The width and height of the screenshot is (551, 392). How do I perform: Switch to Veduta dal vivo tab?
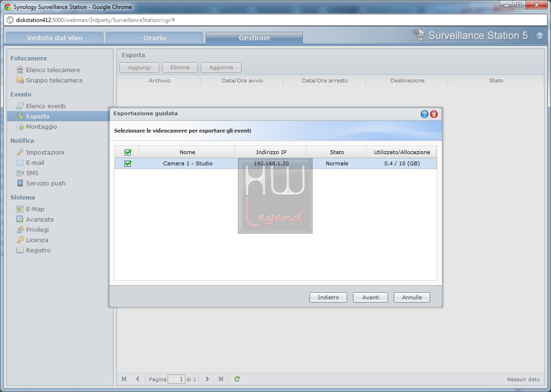[x=55, y=37]
